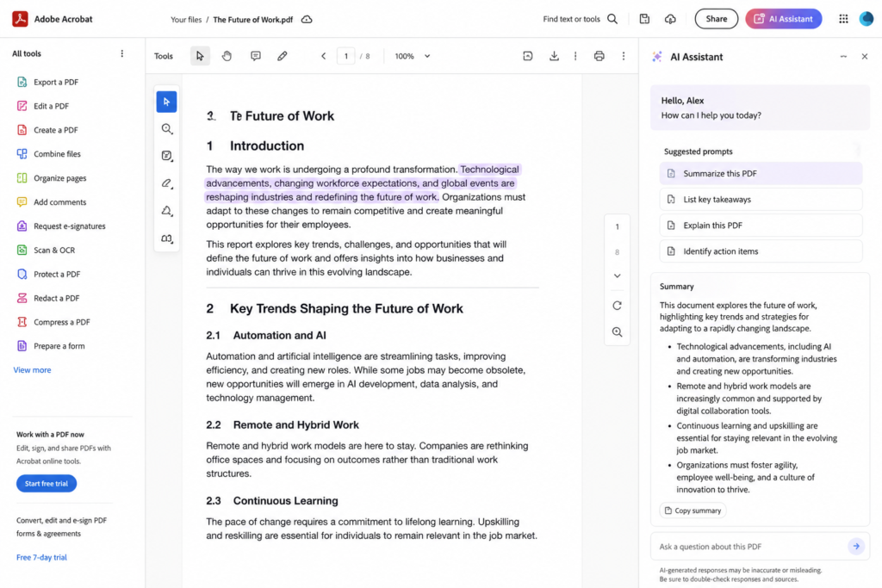Open Scan & OCR tool
Screen dimensions: 882x588
47,251
